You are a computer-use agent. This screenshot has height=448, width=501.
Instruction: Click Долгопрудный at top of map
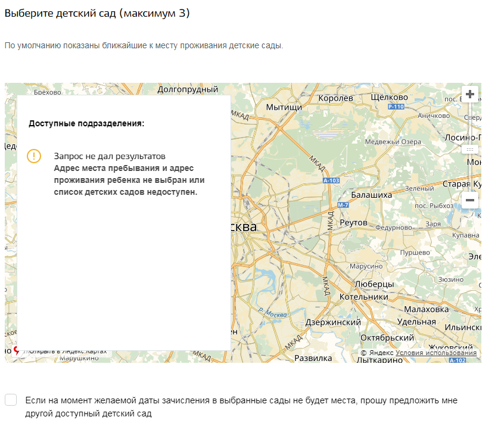(x=188, y=89)
